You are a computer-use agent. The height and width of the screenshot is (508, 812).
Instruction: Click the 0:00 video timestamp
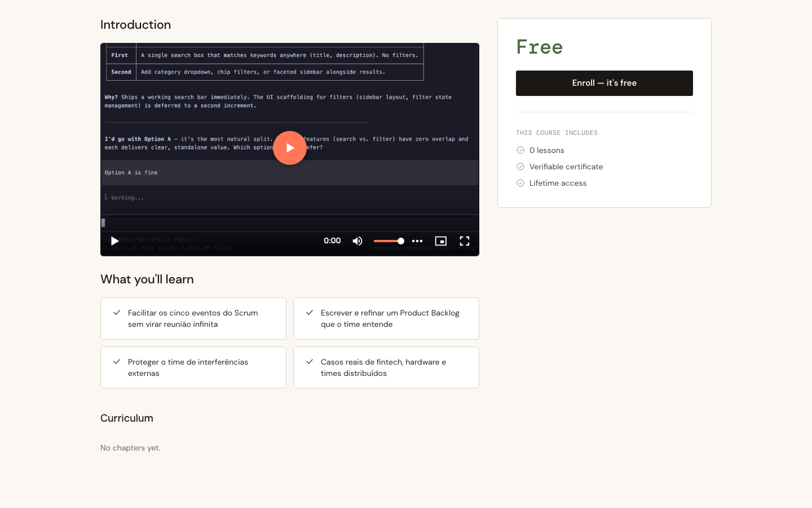332,240
